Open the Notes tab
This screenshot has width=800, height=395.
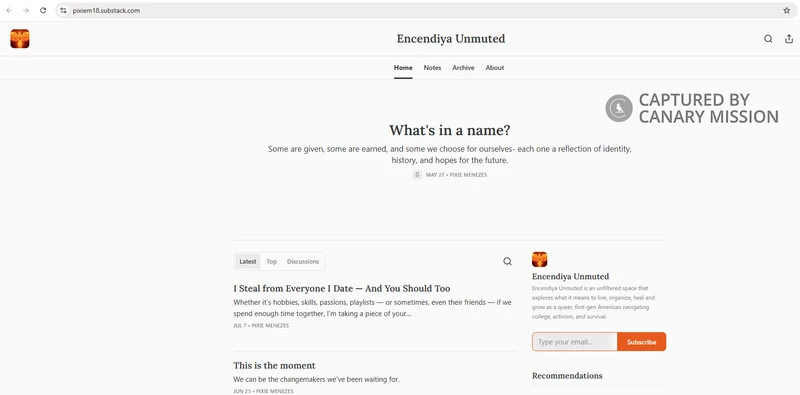point(432,68)
